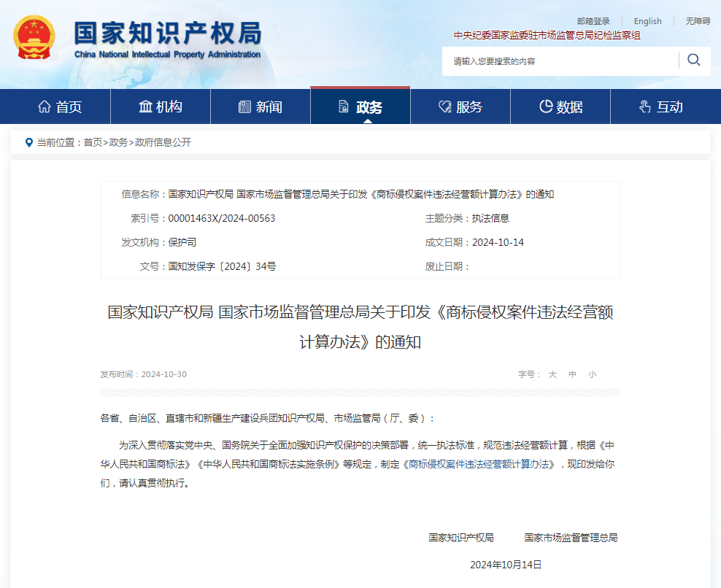721x588 pixels.
Task: Click the hand pointer icon beside 互动
Action: tap(644, 107)
